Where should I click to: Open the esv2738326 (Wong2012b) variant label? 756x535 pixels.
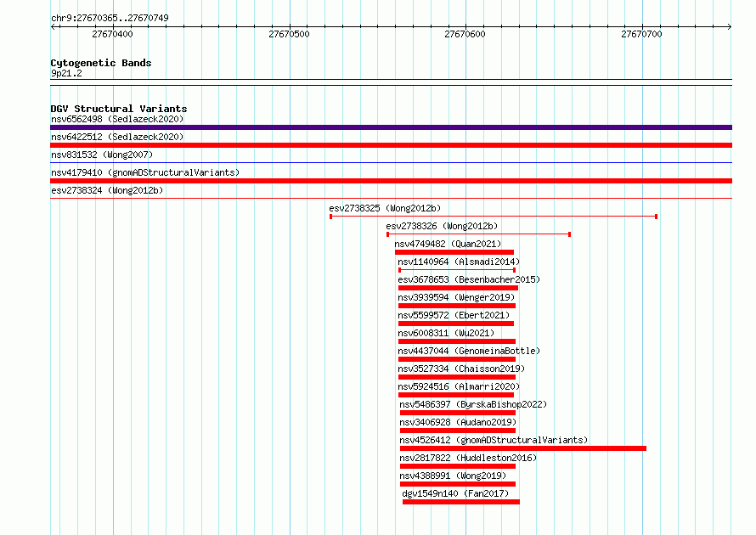442,226
